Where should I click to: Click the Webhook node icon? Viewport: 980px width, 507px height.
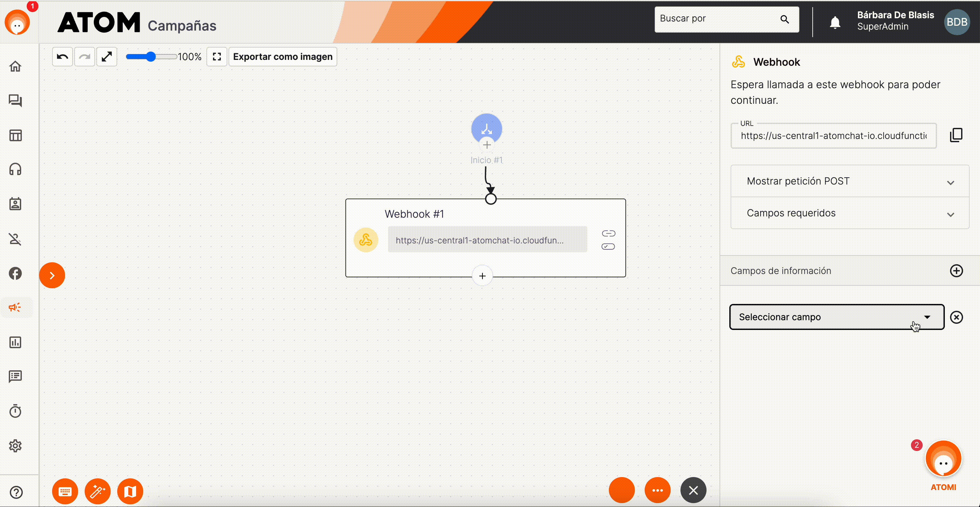tap(366, 240)
